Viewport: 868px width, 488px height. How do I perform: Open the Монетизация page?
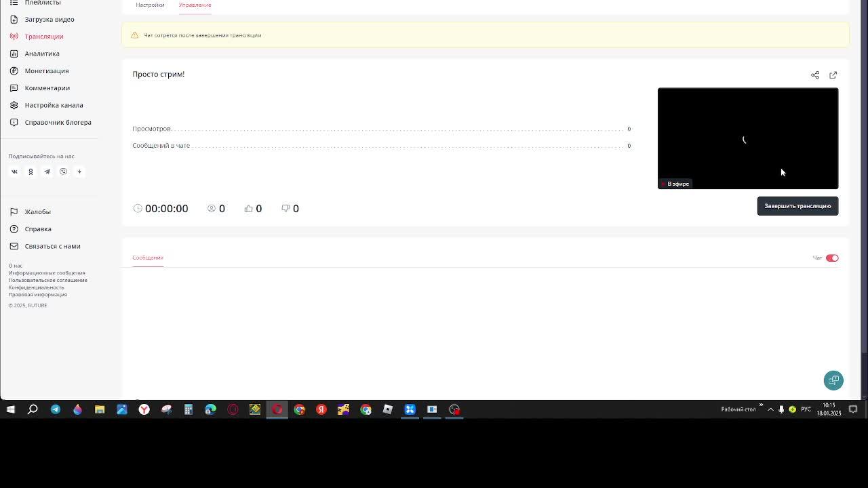[x=47, y=70]
